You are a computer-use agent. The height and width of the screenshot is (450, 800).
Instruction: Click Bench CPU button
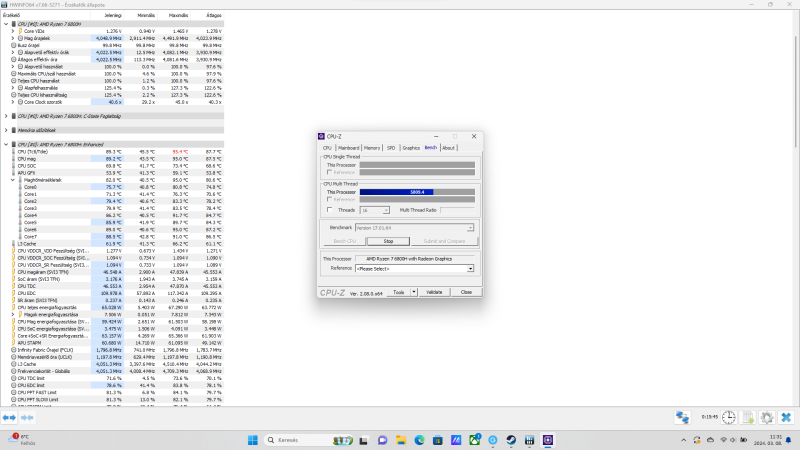click(x=344, y=241)
